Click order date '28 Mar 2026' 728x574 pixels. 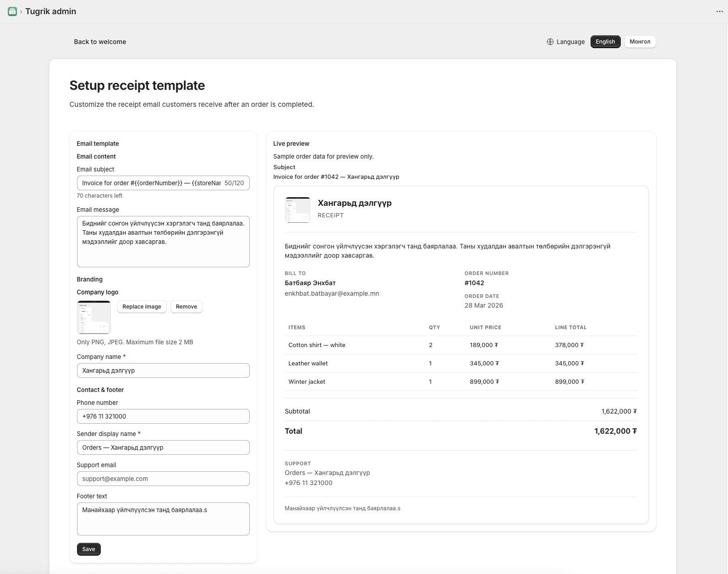(484, 305)
